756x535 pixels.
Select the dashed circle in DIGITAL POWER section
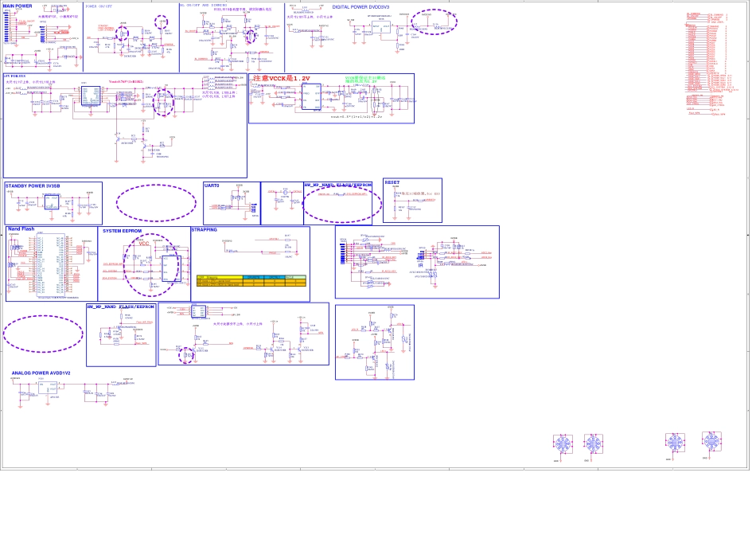click(x=434, y=21)
